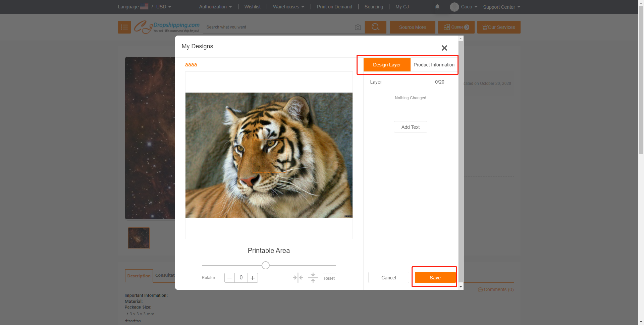
Task: Click the rotation slider handle
Action: (x=266, y=265)
